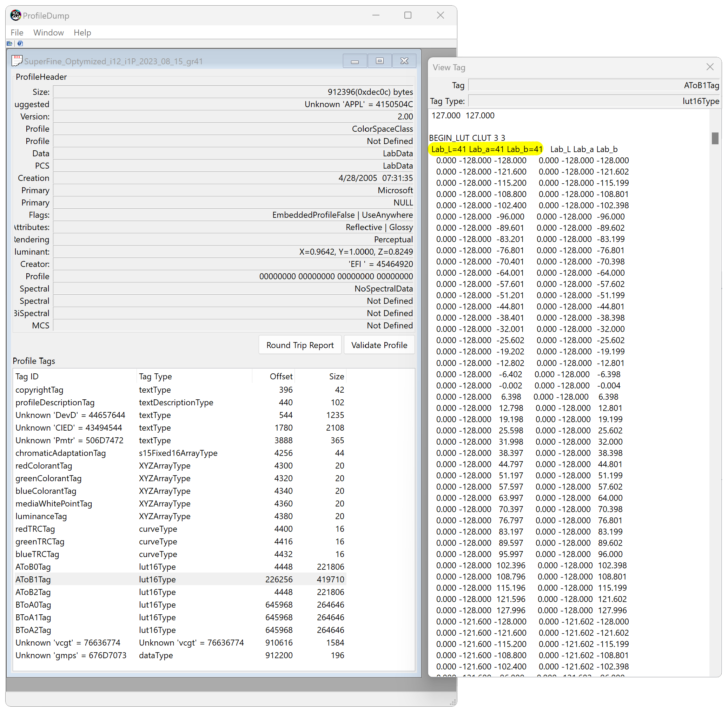Click the Tag Type field showing lut16Type

click(594, 101)
